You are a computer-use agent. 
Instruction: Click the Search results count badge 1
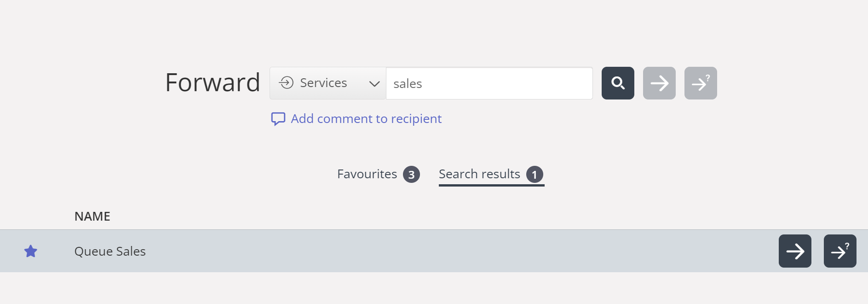pos(535,175)
